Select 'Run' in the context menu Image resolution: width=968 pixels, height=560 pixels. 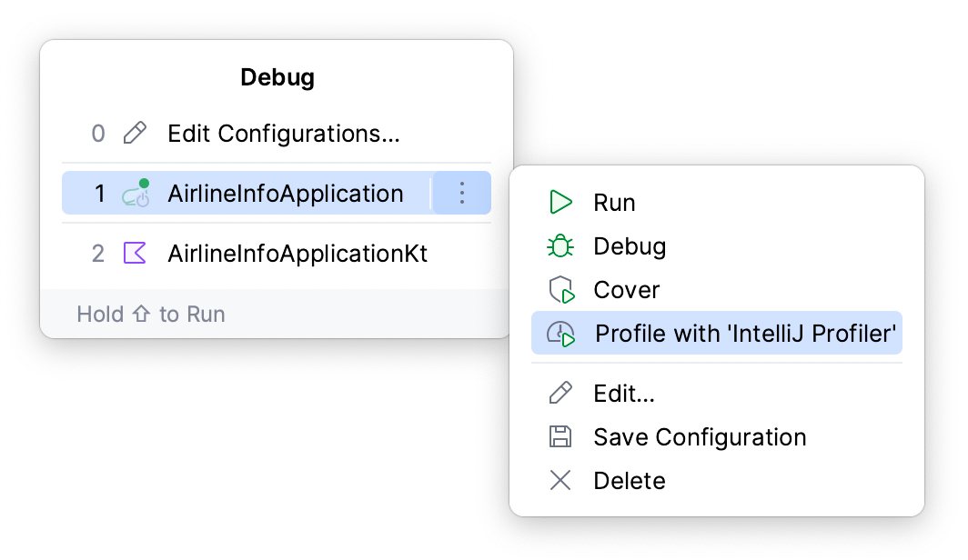615,202
